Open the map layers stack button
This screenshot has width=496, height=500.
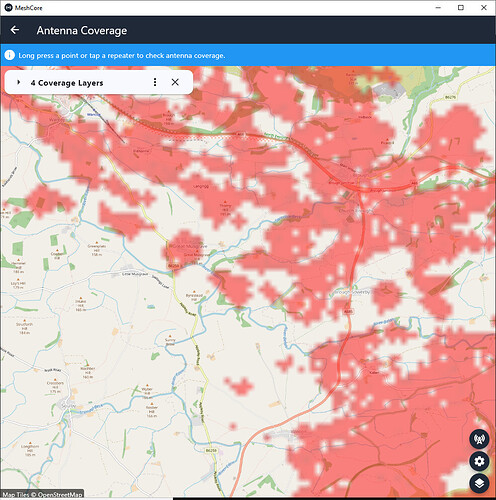click(x=479, y=483)
